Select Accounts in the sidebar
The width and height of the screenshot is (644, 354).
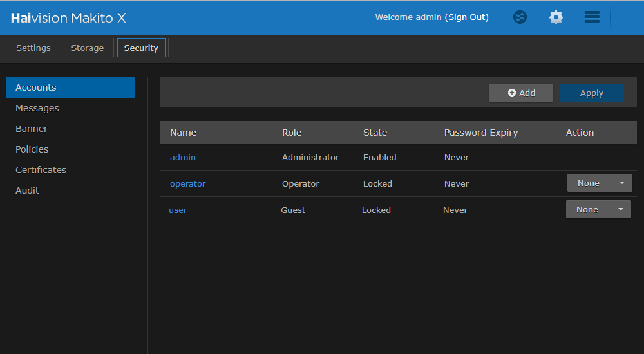tap(36, 88)
